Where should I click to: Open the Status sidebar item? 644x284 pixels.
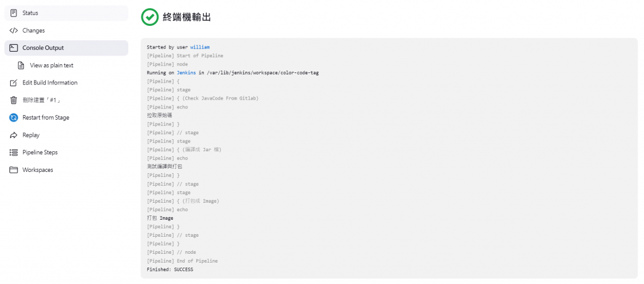pyautogui.click(x=66, y=13)
